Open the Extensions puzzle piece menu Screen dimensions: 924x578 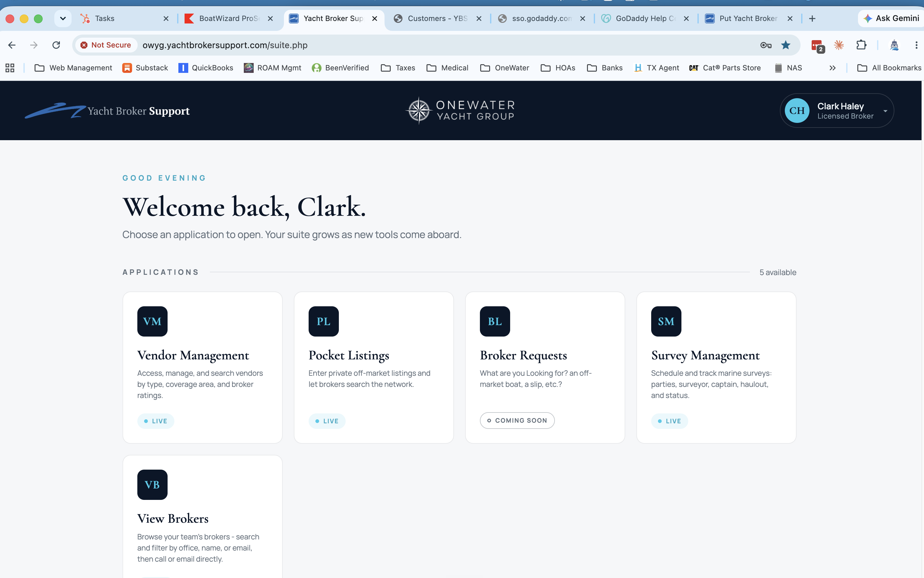[x=861, y=45]
